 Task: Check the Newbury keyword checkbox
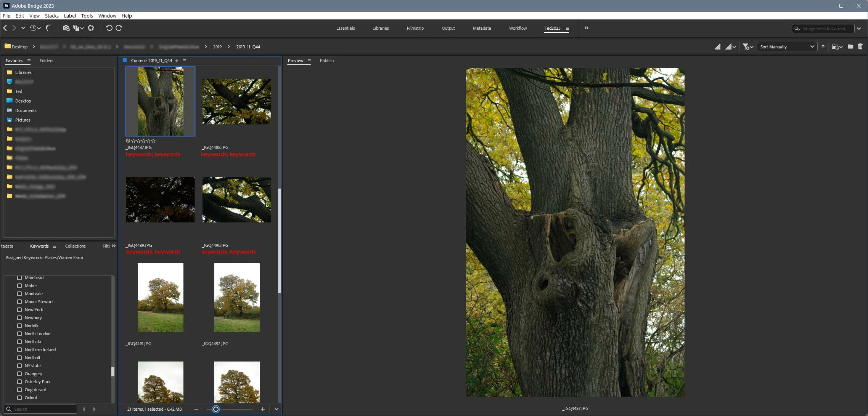(19, 318)
